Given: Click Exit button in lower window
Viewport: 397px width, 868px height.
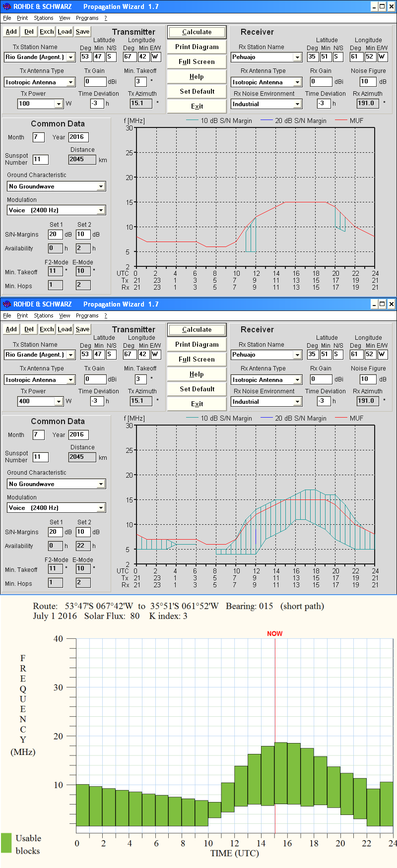Looking at the screenshot, I should pos(197,404).
